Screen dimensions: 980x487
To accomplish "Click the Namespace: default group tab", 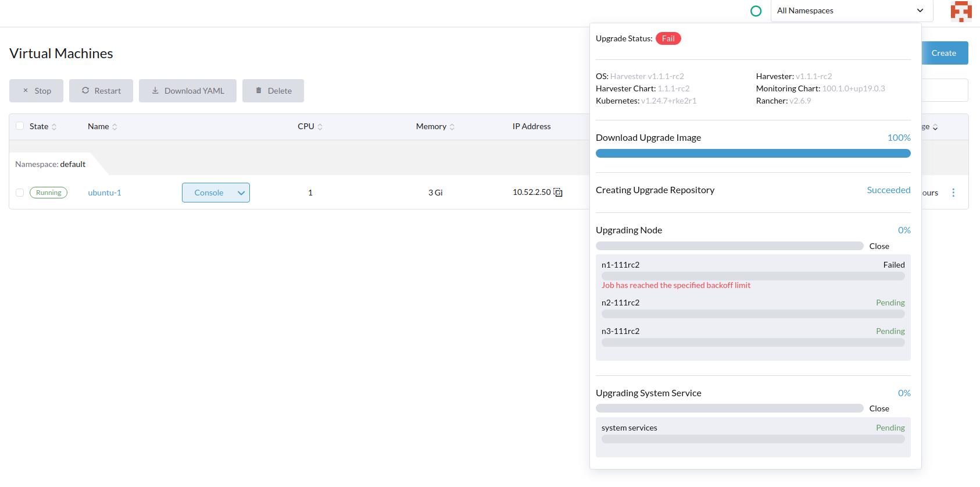I will 51,164.
